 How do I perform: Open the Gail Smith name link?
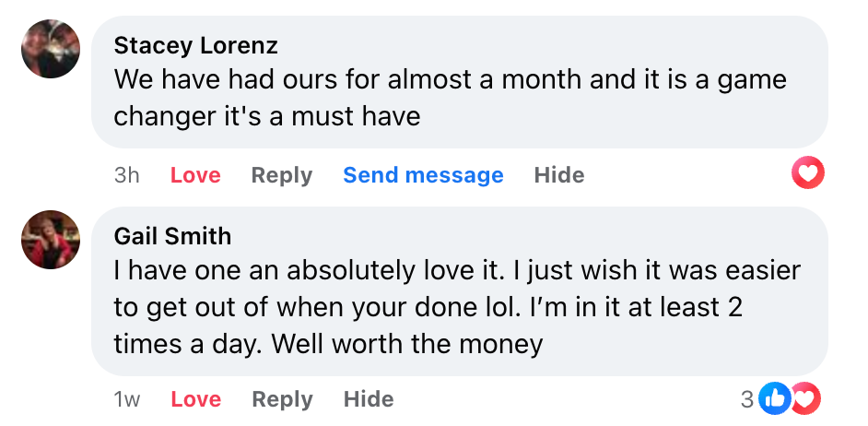tap(172, 236)
